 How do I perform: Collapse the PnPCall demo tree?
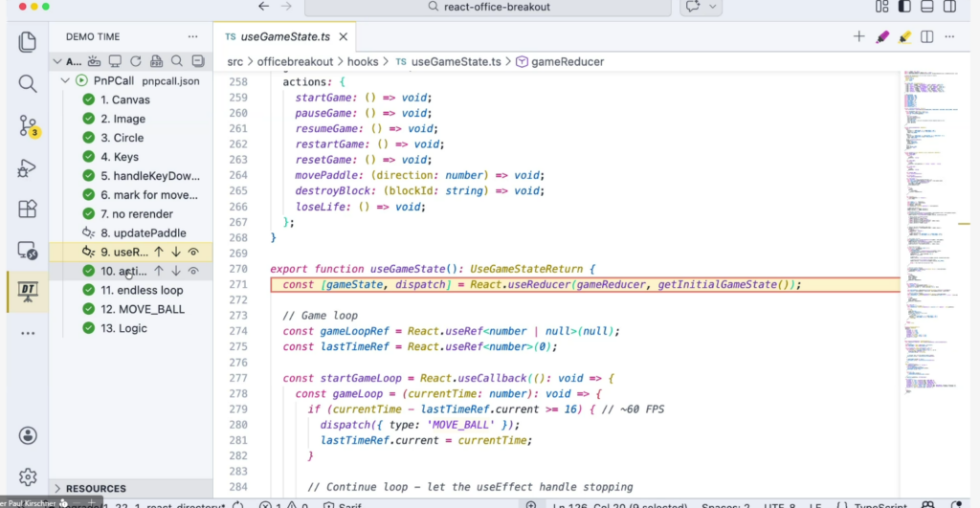coord(66,81)
